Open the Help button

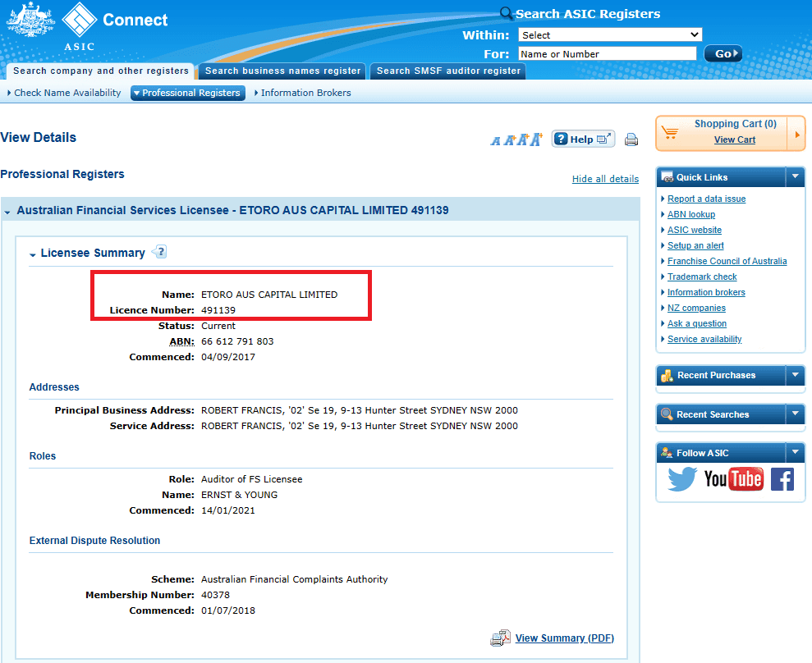click(583, 139)
